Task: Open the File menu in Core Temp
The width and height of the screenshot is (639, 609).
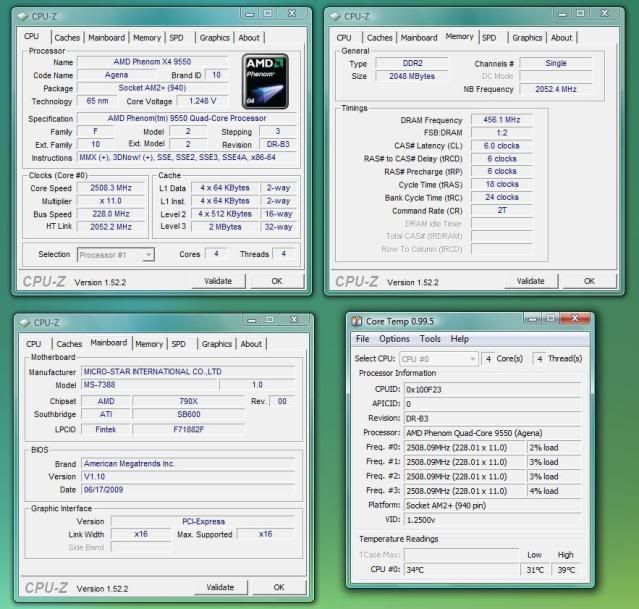Action: click(363, 339)
